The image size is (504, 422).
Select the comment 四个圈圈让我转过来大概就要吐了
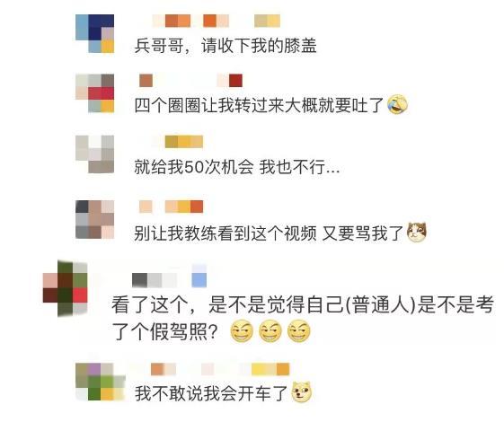pyautogui.click(x=259, y=105)
